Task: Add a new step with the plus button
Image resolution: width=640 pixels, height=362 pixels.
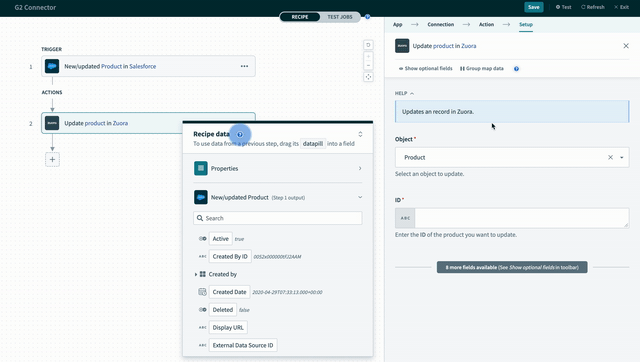Action: coord(52,160)
